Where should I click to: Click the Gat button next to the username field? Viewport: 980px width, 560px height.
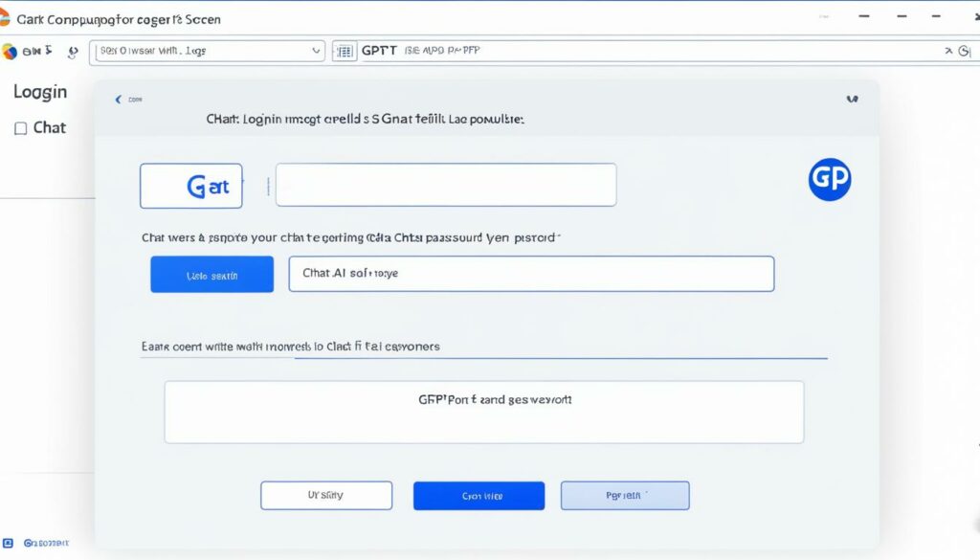click(x=190, y=185)
